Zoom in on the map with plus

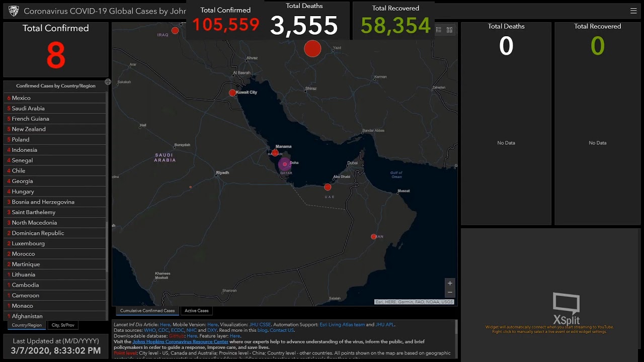[450, 283]
